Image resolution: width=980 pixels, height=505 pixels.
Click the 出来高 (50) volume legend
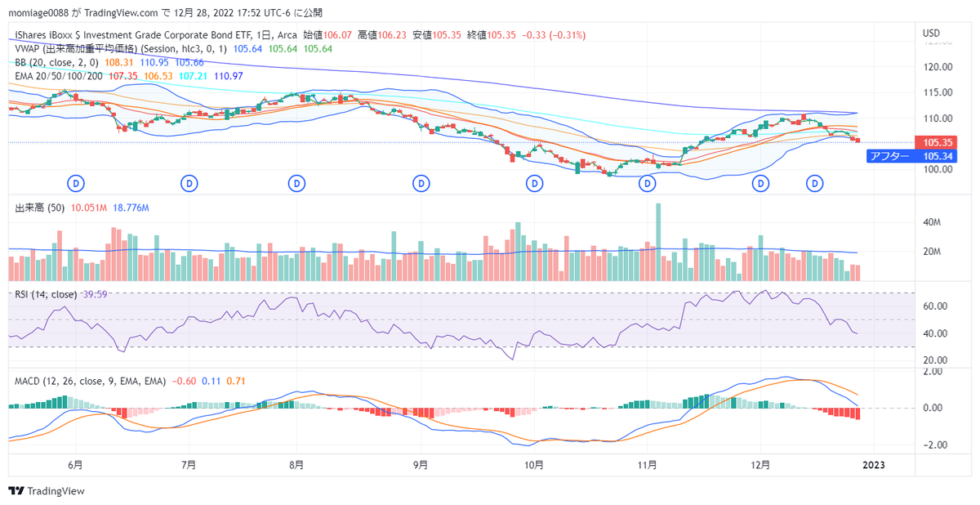tap(41, 208)
